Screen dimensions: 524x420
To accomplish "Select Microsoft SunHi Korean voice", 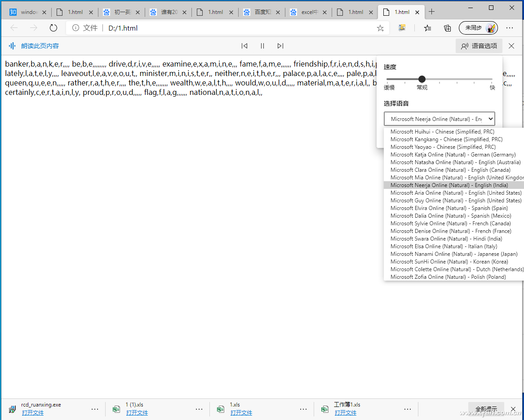I will pyautogui.click(x=454, y=262).
